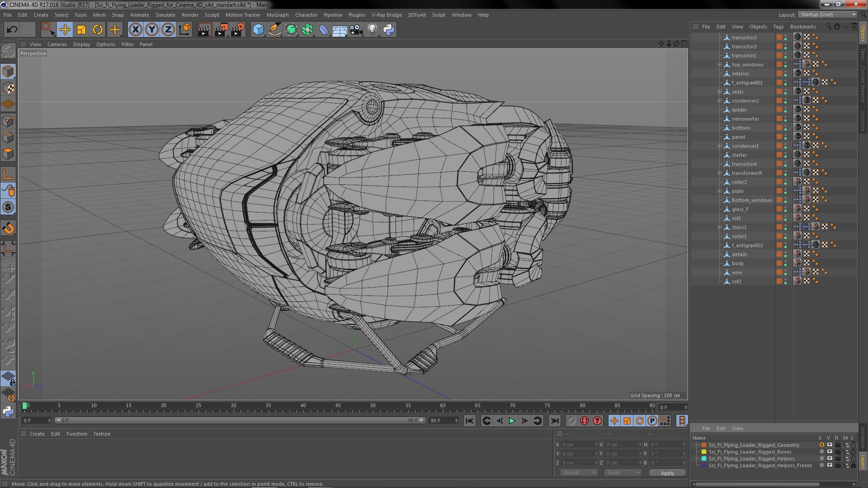Expand the transformerR object
The width and height of the screenshot is (868, 488).
click(720, 173)
